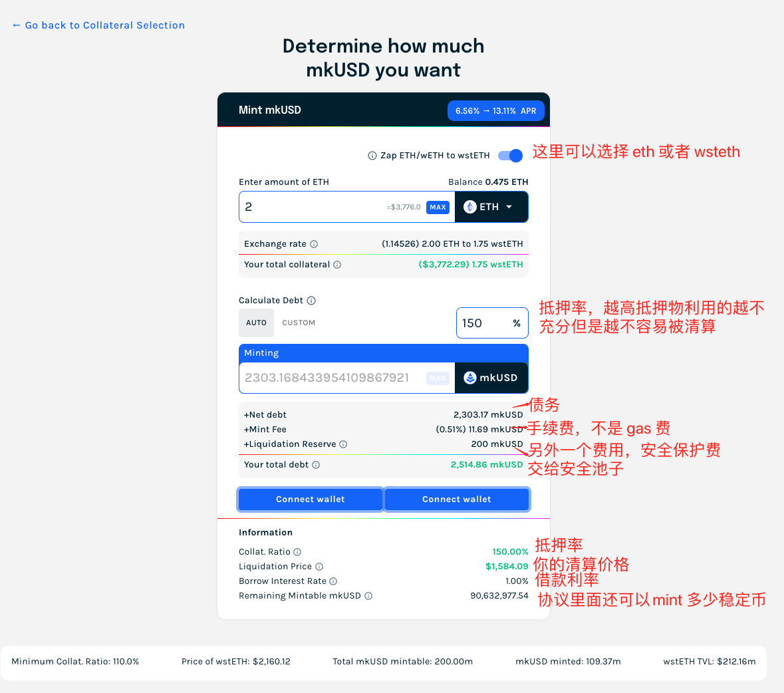Viewport: 784px width, 693px height.
Task: Click the '90,632,977.54' remaining mintable value
Action: tap(499, 595)
